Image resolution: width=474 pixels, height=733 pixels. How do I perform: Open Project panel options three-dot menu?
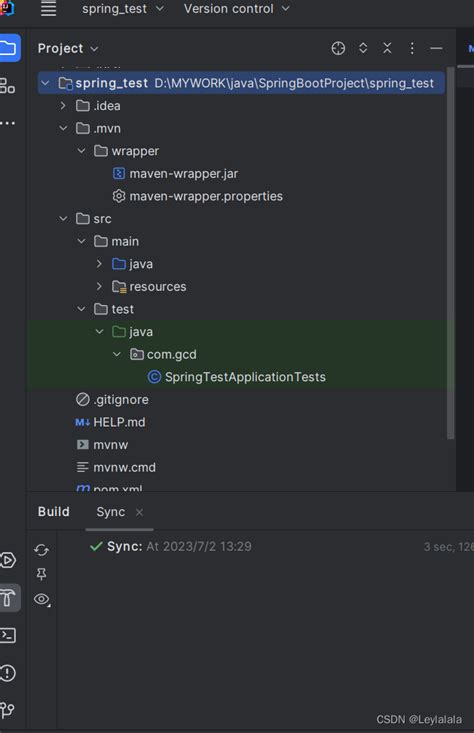coord(412,48)
